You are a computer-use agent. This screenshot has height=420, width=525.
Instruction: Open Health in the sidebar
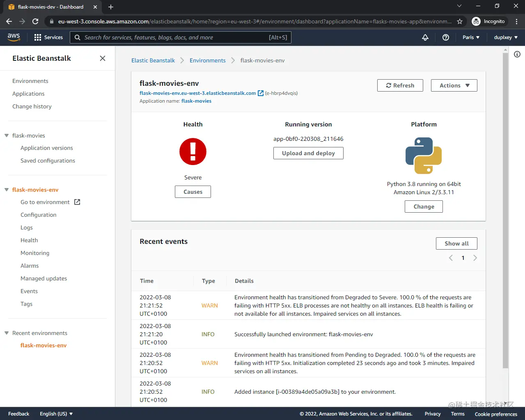(x=29, y=240)
